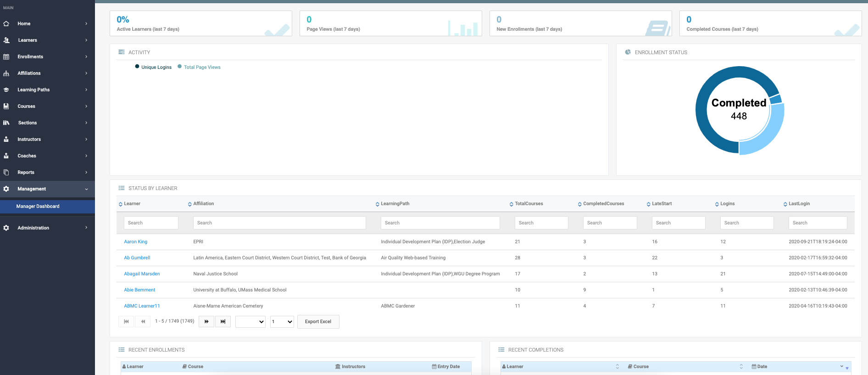Click the Enrollments calendar icon in sidebar
Viewport: 868px width, 375px height.
(x=6, y=57)
